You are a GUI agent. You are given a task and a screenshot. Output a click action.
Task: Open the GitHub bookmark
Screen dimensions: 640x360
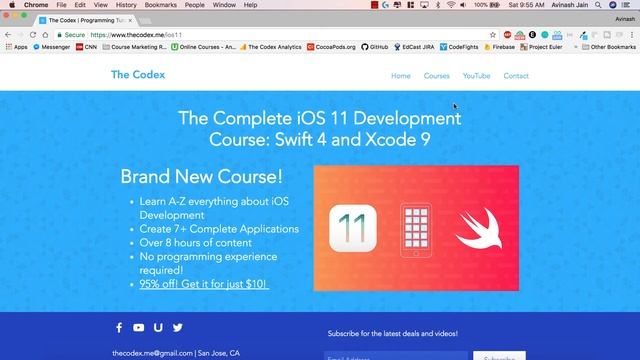(x=375, y=47)
